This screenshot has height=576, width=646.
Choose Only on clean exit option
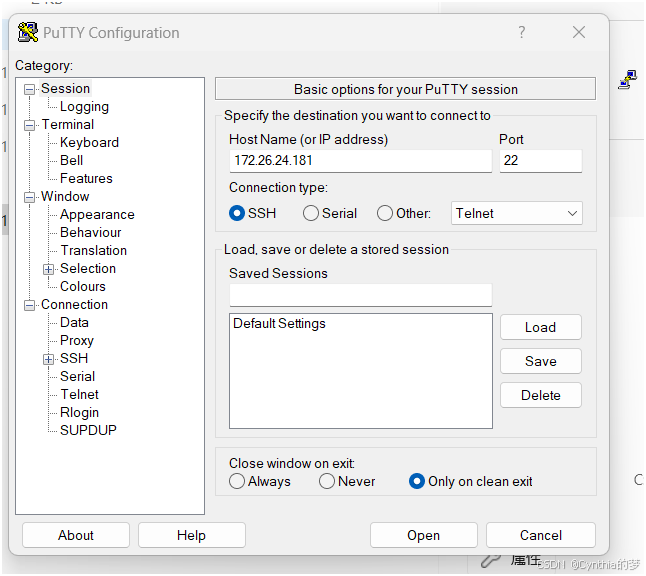pos(417,481)
